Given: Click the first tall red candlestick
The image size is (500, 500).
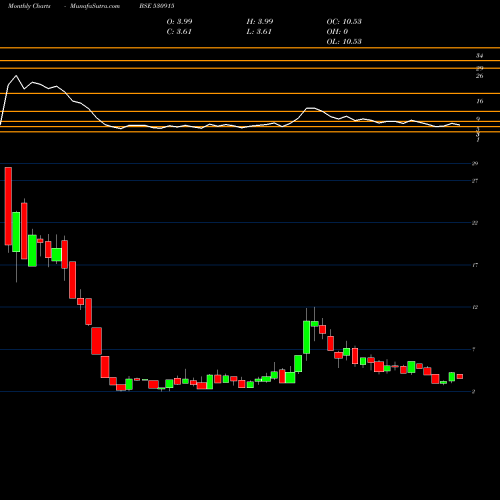Looking at the screenshot, I should pos(8,206).
